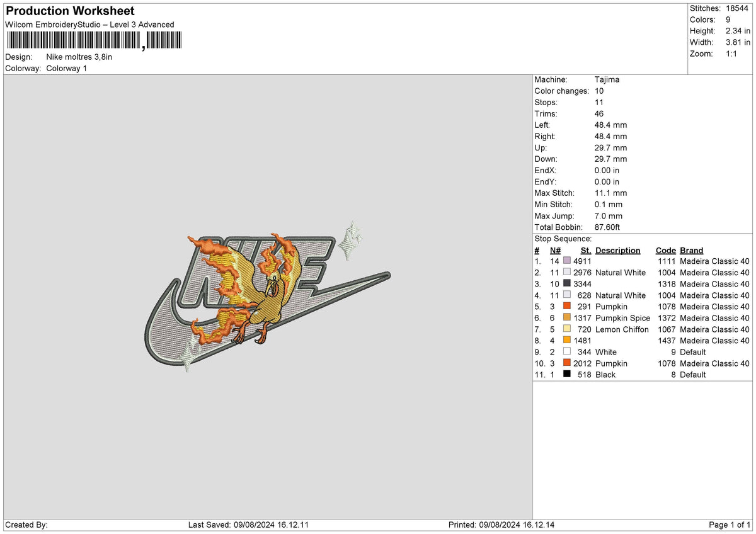This screenshot has width=756, height=534.
Task: Select the Trims value '46'
Action: [x=599, y=113]
